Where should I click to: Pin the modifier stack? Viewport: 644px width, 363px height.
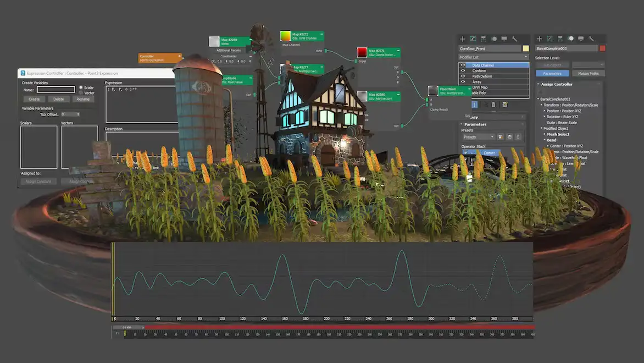474,105
